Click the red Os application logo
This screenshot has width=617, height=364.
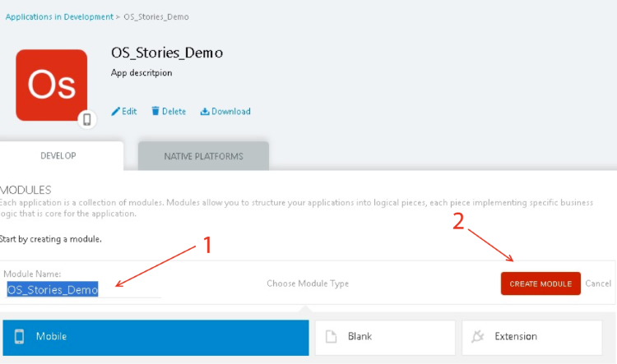pyautogui.click(x=51, y=84)
